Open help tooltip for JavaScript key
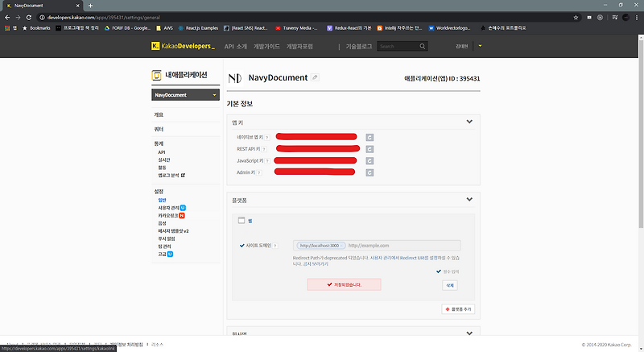This screenshot has height=352, width=644. [267, 161]
